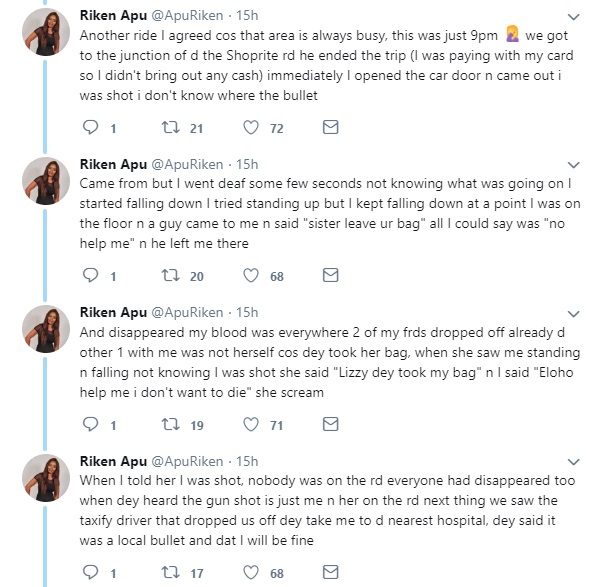610x587 pixels.
Task: Open the 15h timestamp on the second tweet
Action: pyautogui.click(x=245, y=164)
